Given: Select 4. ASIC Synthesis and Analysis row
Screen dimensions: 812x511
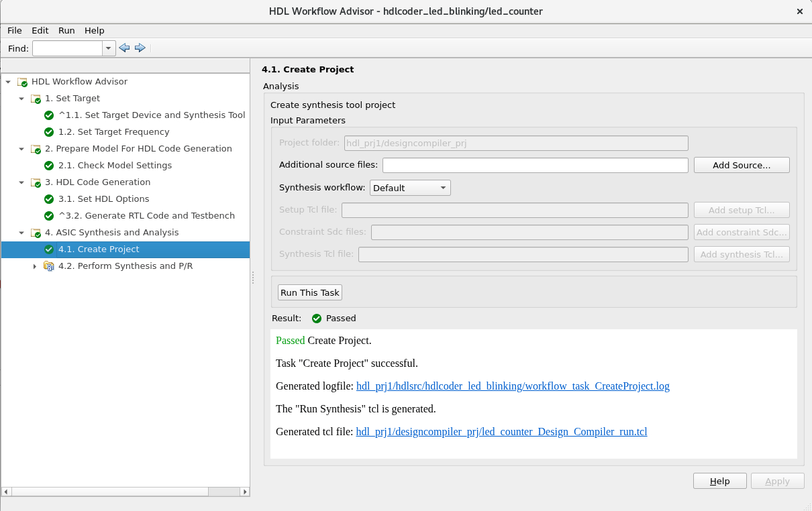Looking at the screenshot, I should [125, 233].
